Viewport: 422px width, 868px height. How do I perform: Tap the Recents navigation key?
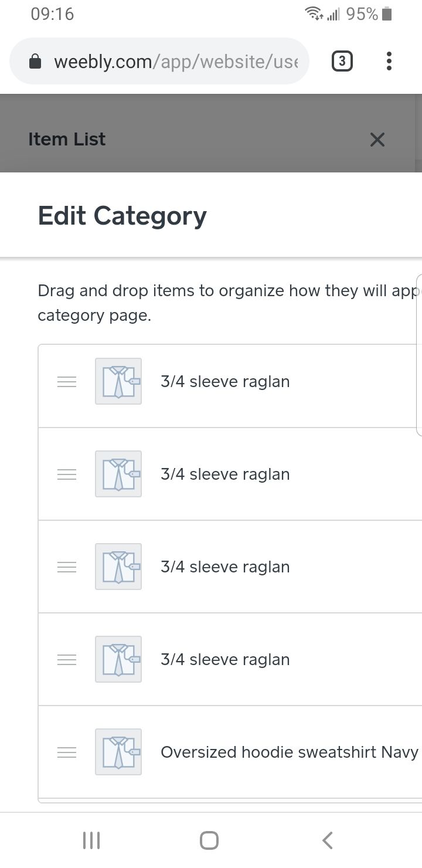coord(91,839)
